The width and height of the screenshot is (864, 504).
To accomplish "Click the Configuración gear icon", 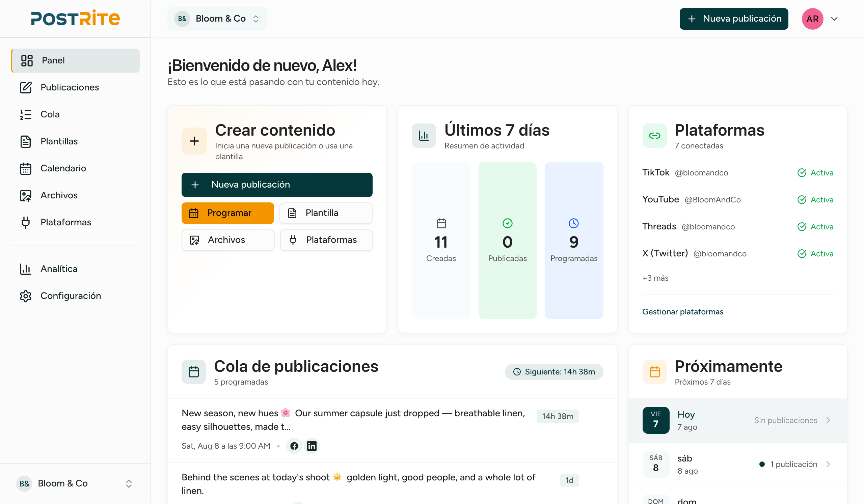I will [x=26, y=296].
